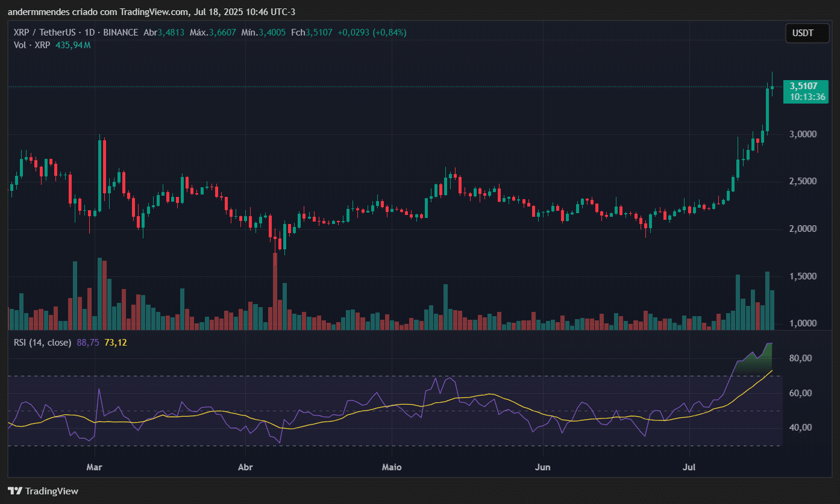
Task: Click the 1,5000 price axis label
Action: click(x=803, y=276)
